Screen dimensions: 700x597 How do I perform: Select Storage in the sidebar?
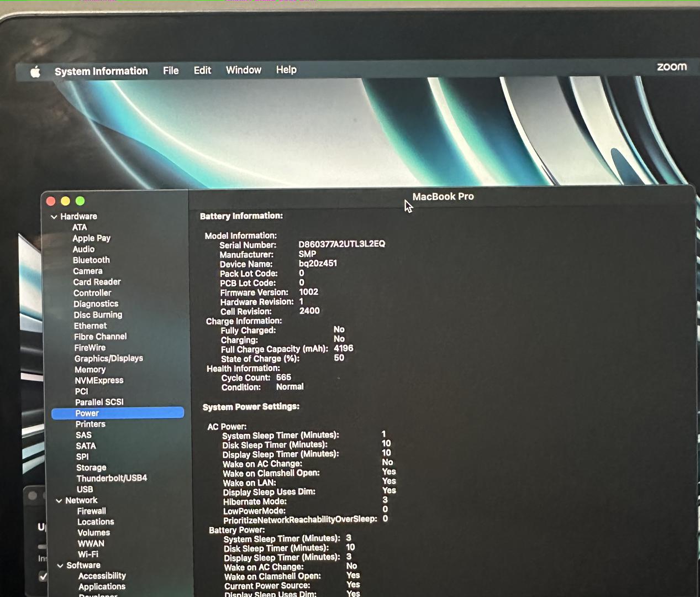point(91,468)
